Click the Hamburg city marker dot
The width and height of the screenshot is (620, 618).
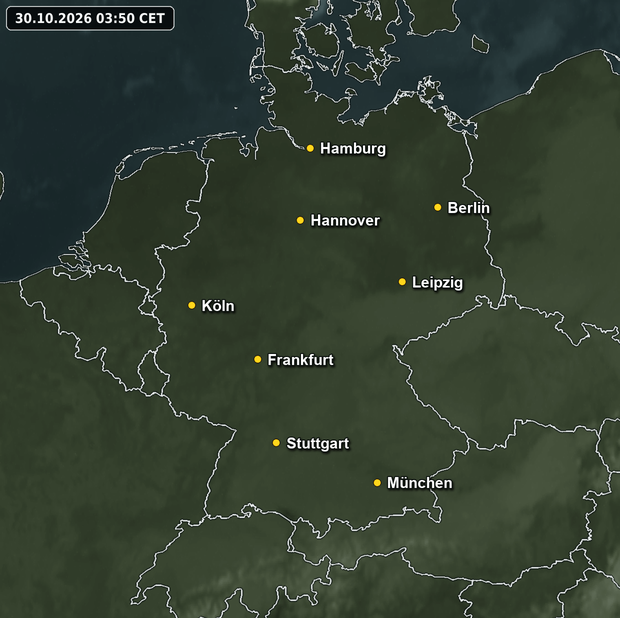tap(310, 148)
